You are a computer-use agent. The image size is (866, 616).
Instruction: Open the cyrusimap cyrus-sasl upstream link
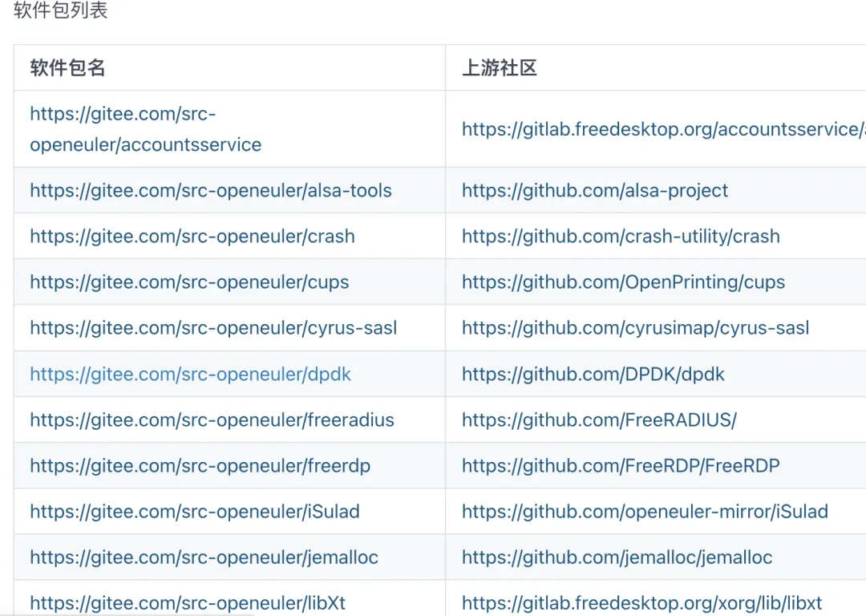(x=635, y=328)
